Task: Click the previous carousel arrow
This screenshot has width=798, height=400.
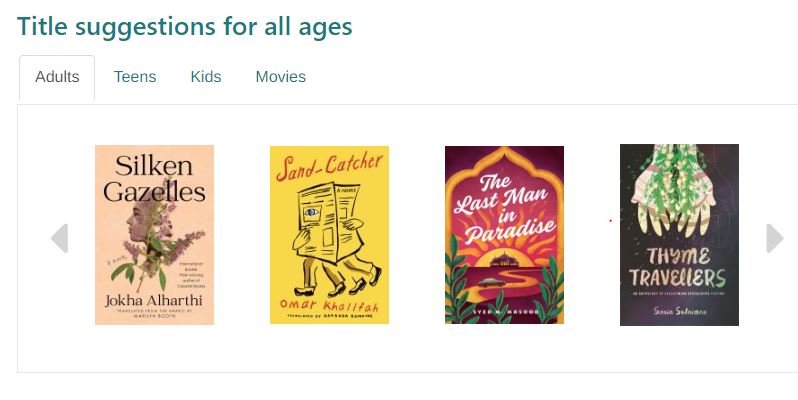Action: (60, 238)
